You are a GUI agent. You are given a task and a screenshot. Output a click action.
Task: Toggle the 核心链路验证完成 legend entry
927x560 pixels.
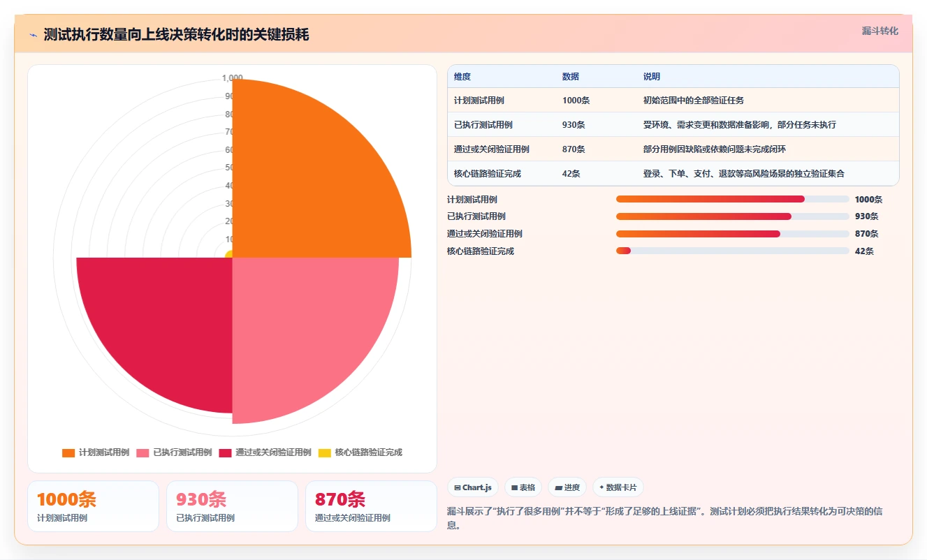click(x=360, y=452)
